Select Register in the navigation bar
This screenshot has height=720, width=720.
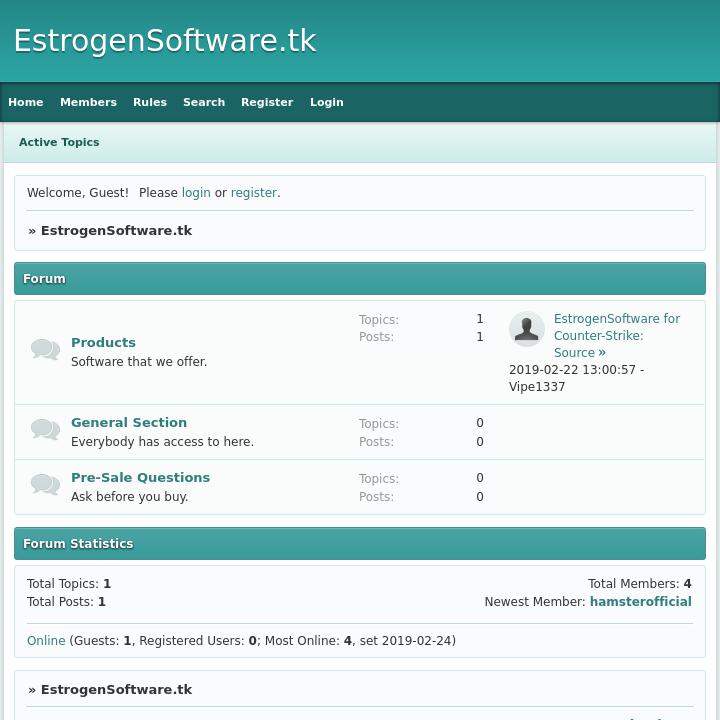pos(267,102)
